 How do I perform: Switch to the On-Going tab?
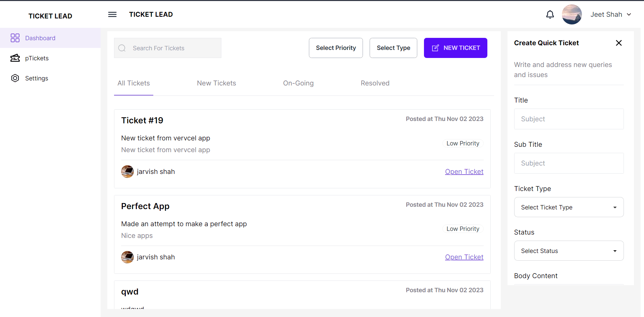click(298, 83)
